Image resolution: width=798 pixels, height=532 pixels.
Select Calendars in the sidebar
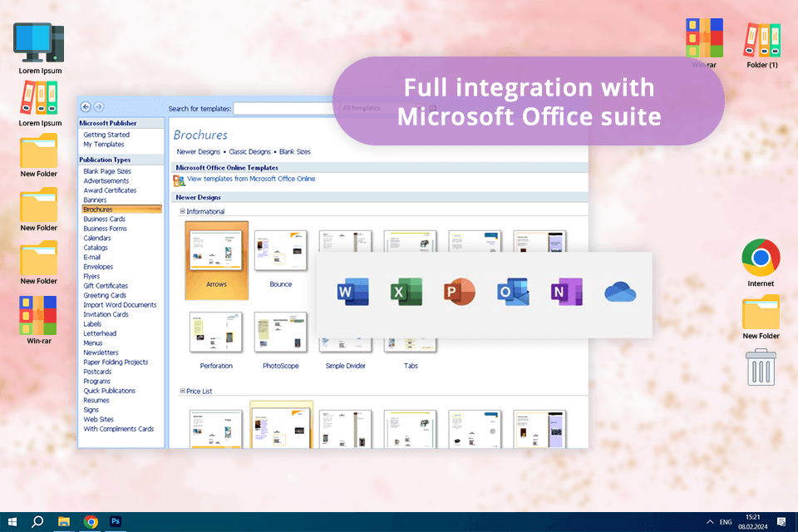point(96,239)
